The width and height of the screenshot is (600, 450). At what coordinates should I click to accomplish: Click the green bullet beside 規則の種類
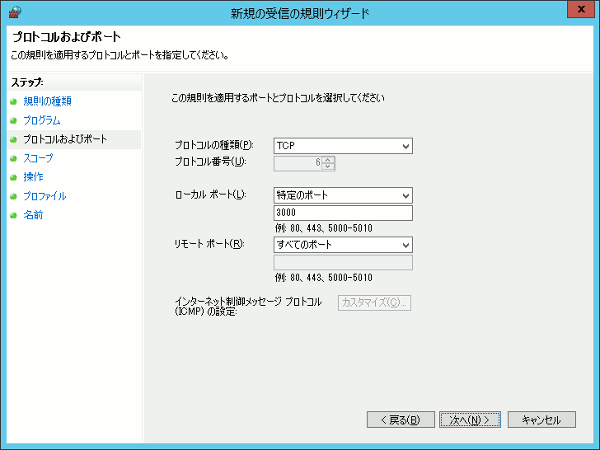coord(14,101)
